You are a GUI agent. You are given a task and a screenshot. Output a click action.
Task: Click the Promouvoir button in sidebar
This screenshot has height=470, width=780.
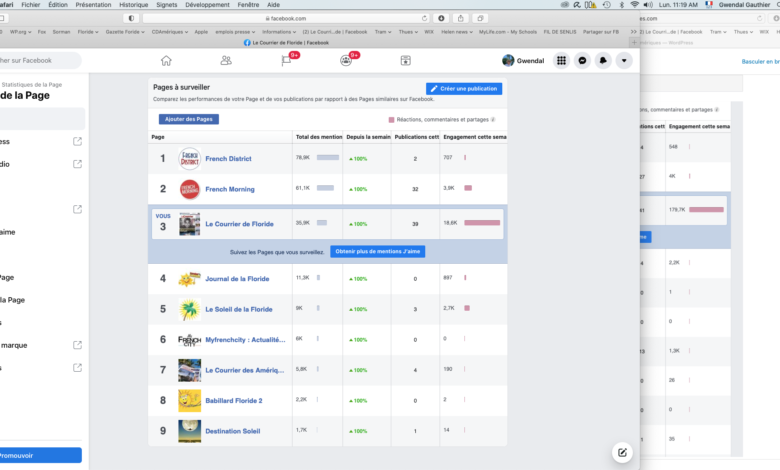38,455
